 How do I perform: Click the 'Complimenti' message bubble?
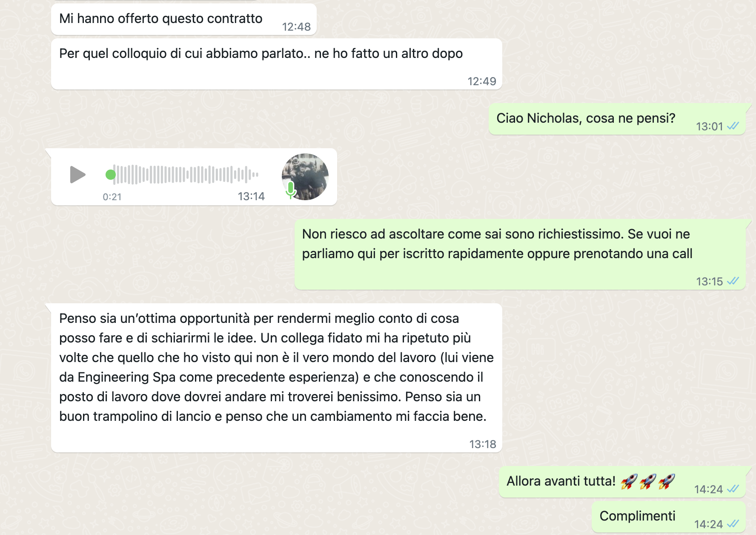pos(669,516)
